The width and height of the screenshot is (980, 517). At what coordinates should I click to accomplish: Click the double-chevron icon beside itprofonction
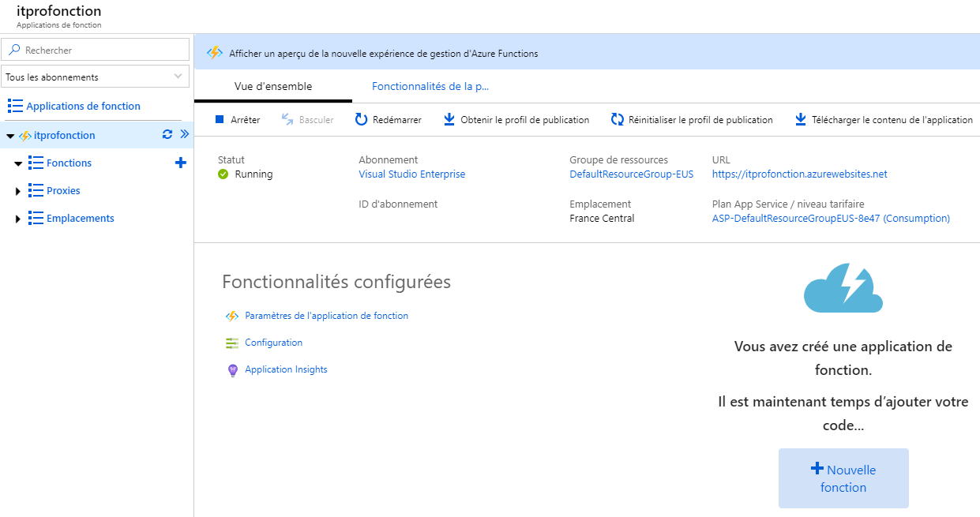click(x=185, y=134)
